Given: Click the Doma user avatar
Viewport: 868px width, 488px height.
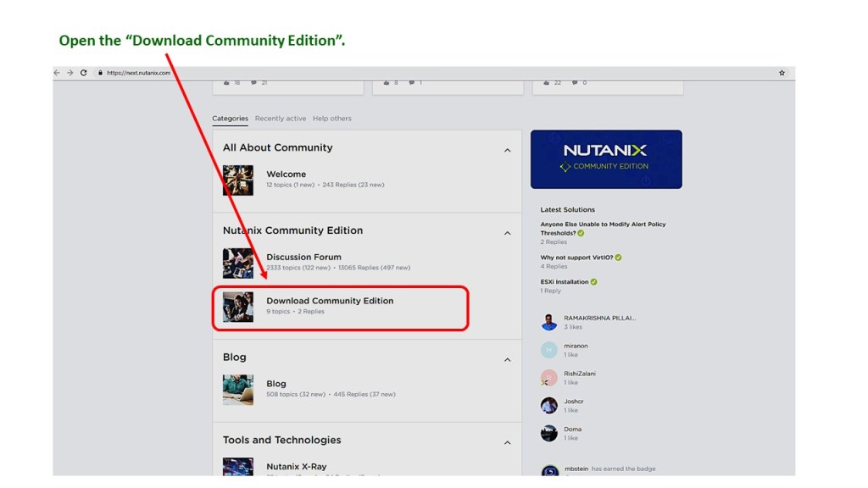Looking at the screenshot, I should (x=549, y=433).
